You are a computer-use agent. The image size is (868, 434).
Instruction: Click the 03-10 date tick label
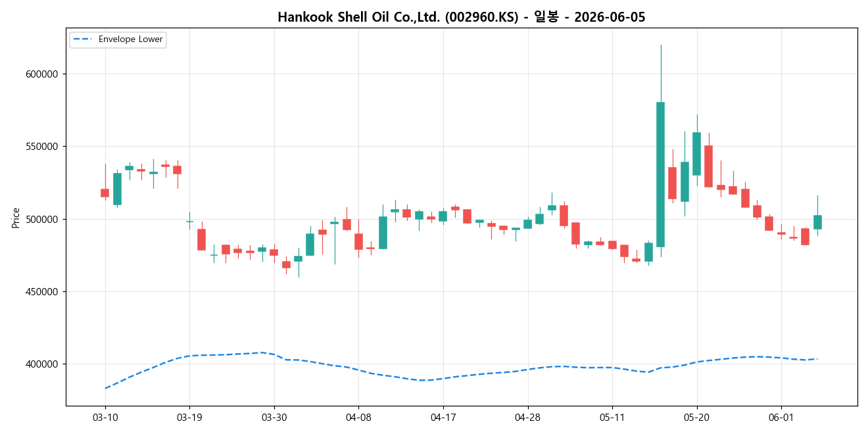105,418
